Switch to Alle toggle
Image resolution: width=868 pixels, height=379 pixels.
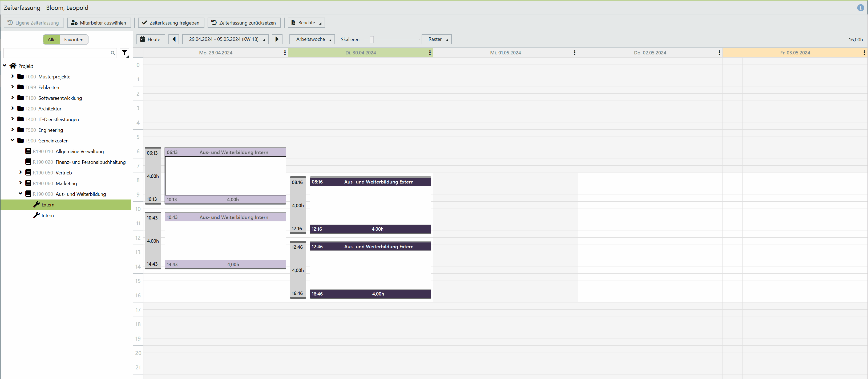pos(51,39)
